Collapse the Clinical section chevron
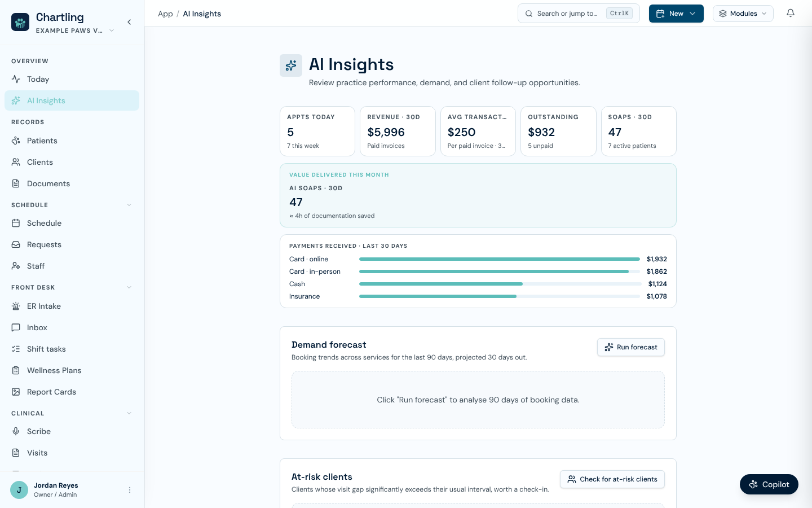The width and height of the screenshot is (812, 508). point(129,413)
